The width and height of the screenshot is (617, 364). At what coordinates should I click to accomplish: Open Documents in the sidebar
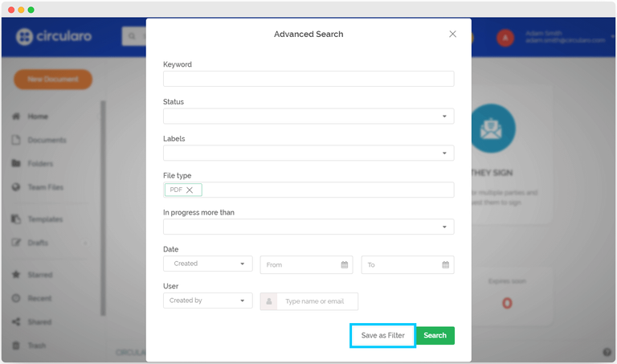pos(47,140)
